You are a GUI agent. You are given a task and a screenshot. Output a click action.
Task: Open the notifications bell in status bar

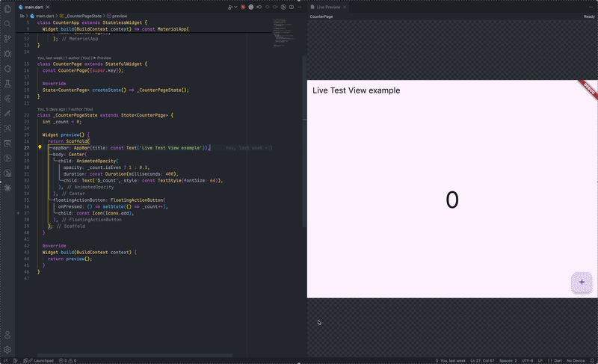pyautogui.click(x=592, y=360)
